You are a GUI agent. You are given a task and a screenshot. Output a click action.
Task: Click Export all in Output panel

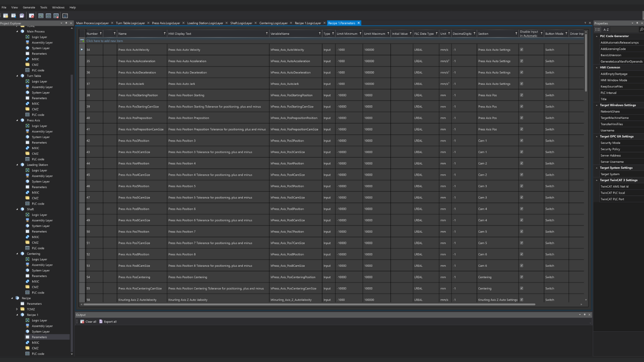[108, 321]
